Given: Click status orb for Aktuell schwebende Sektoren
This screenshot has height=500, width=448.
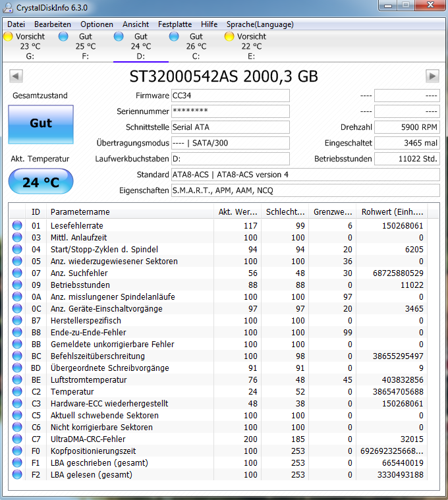Looking at the screenshot, I should pyautogui.click(x=17, y=415).
